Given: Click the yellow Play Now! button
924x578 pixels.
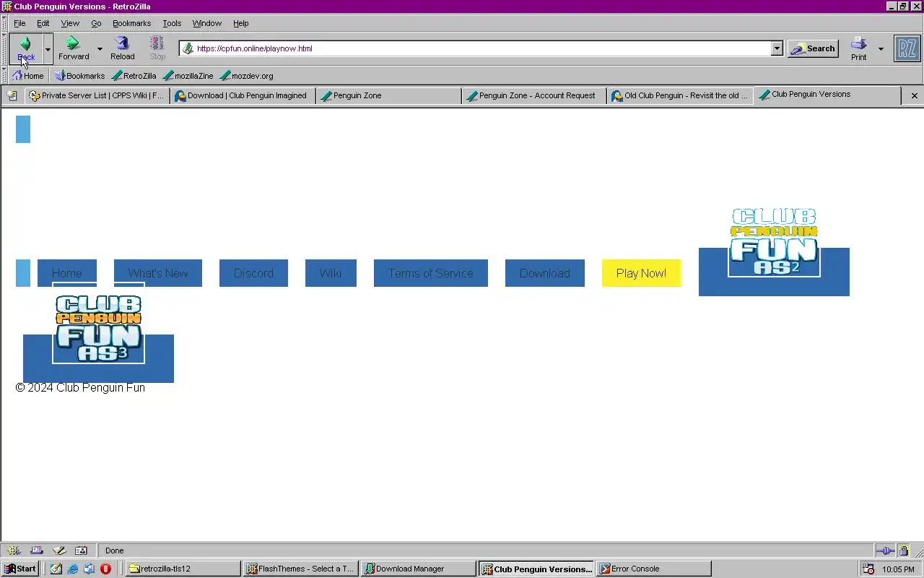Looking at the screenshot, I should coord(642,273).
